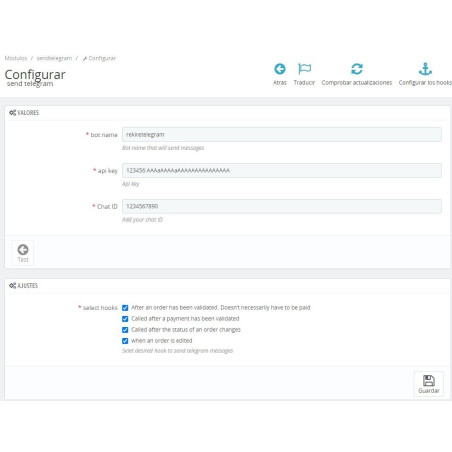Open Modulos breadcrumb link
452x452 pixels.
[x=16, y=58]
